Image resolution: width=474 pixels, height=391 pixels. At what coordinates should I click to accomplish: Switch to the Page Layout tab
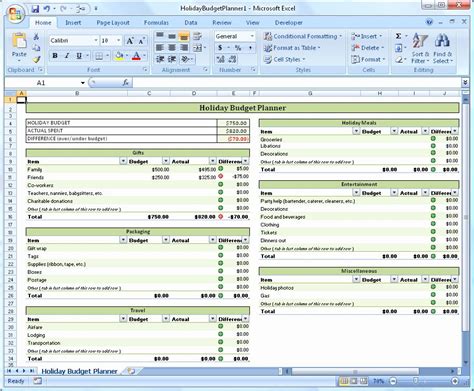(113, 23)
